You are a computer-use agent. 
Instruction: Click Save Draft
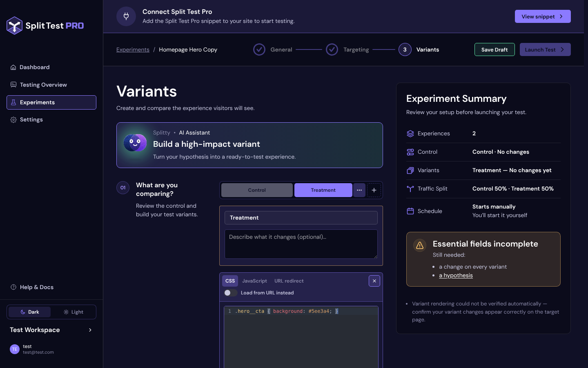pyautogui.click(x=494, y=49)
